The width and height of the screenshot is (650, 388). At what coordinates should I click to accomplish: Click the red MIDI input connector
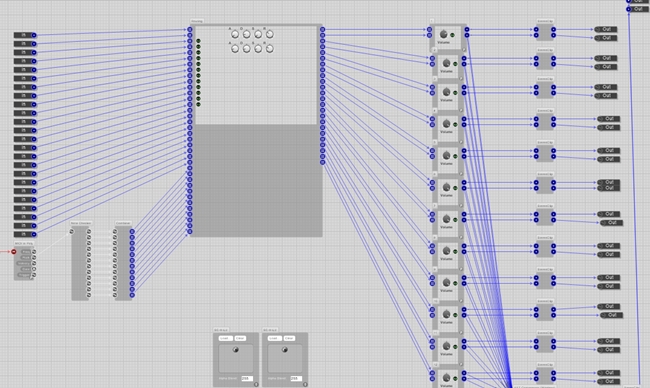[14, 252]
